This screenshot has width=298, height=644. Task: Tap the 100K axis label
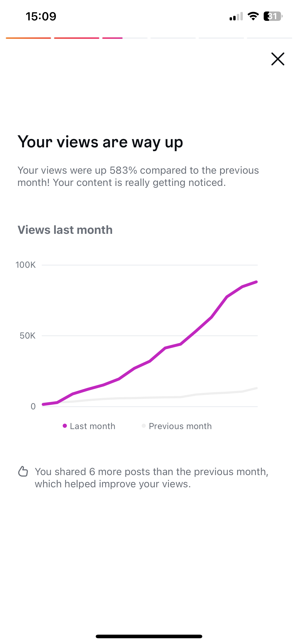(x=25, y=265)
